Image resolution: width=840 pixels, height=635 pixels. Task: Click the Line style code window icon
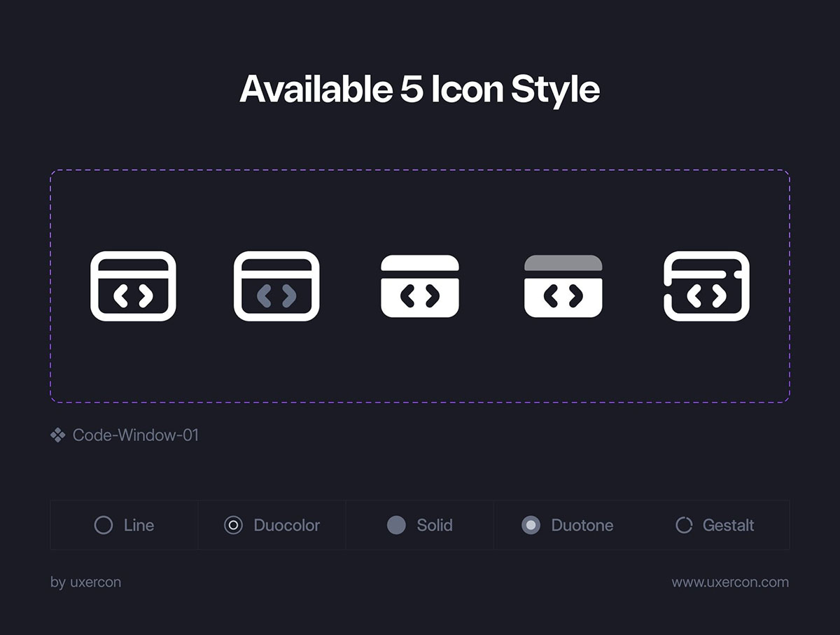click(133, 286)
